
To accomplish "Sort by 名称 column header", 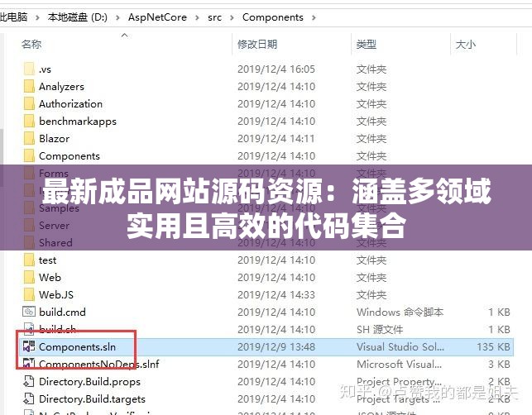I will point(31,44).
